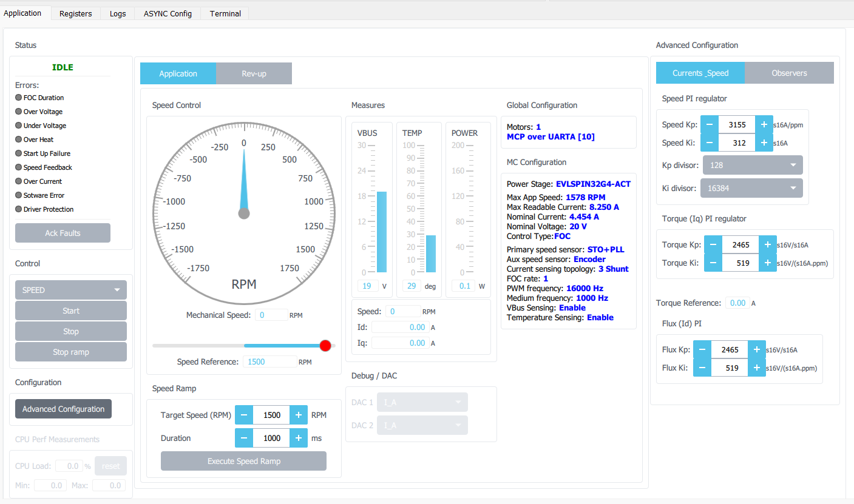This screenshot has width=854, height=504.
Task: Open the Kp divisor dropdown
Action: tap(753, 164)
